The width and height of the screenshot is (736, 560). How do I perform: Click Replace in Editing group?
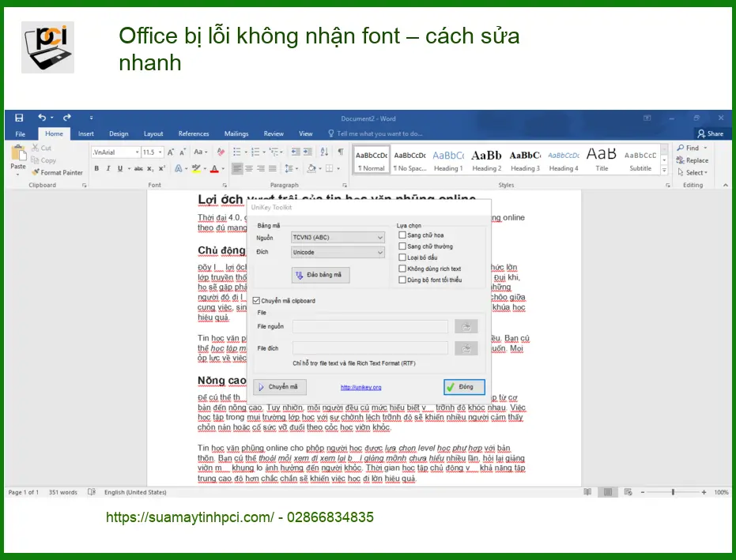[693, 160]
